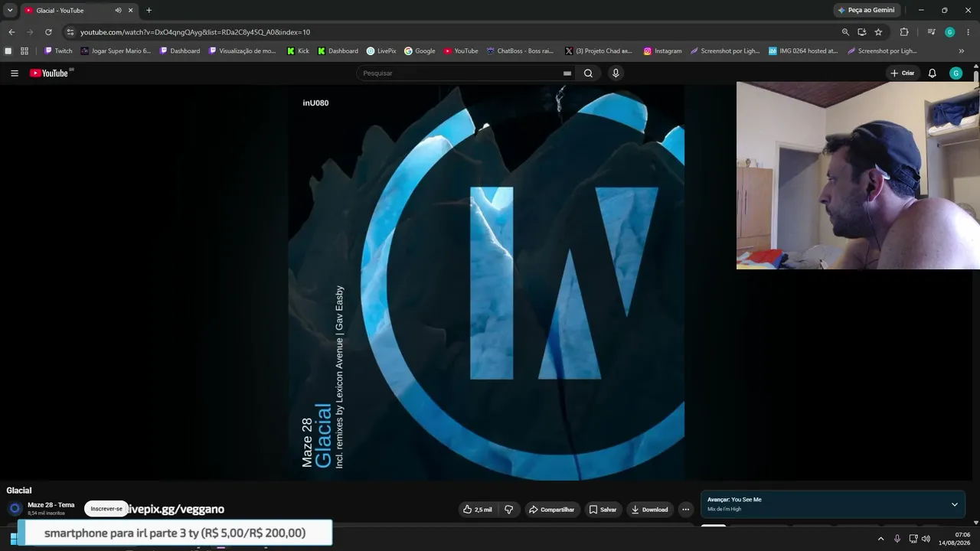
Task: Open the Twitch bookmark
Action: tap(58, 51)
